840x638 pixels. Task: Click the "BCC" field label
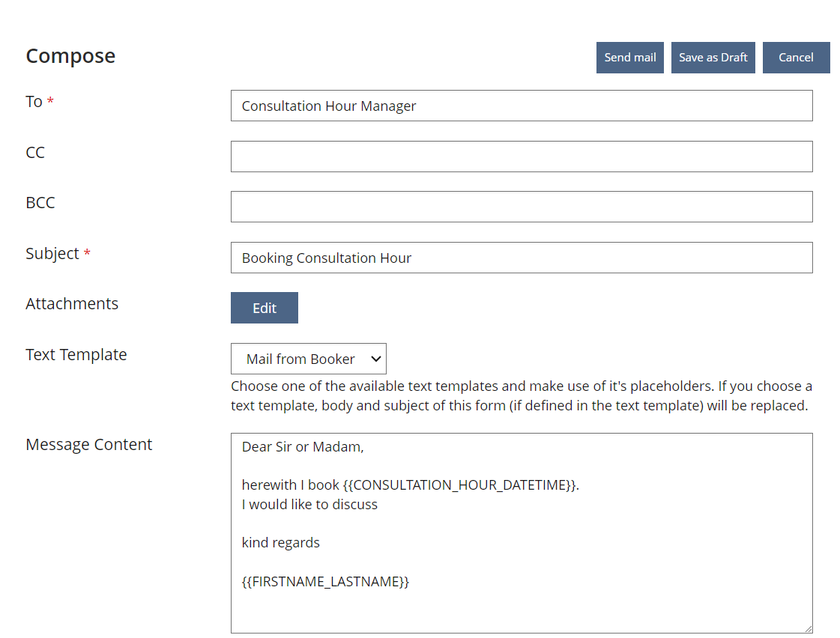coord(40,203)
